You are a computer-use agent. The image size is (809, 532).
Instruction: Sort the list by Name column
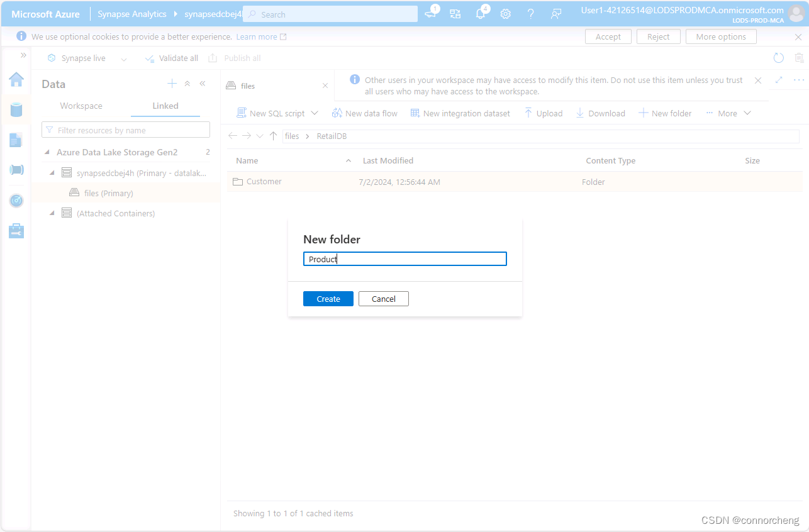click(247, 161)
